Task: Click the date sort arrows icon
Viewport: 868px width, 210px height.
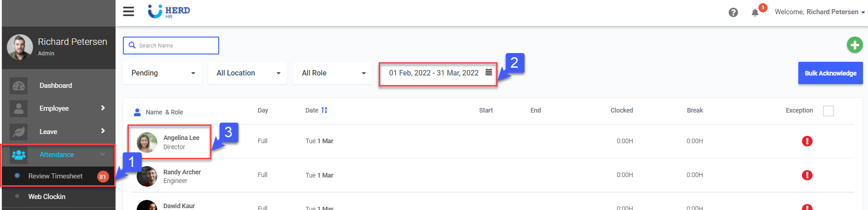Action: pos(324,110)
